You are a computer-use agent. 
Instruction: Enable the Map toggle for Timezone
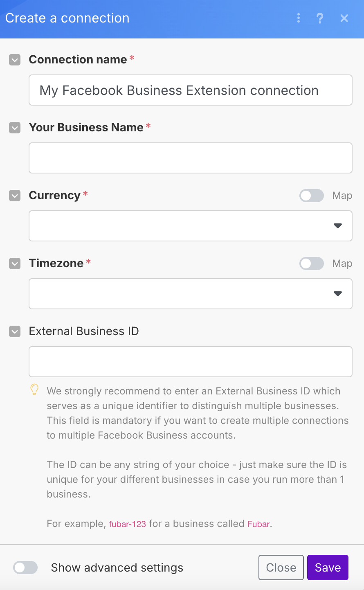coord(312,263)
